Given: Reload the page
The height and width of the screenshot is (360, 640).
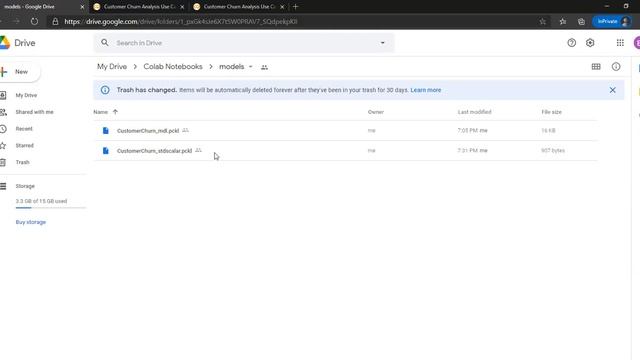Looking at the screenshot, I should coord(34,21).
